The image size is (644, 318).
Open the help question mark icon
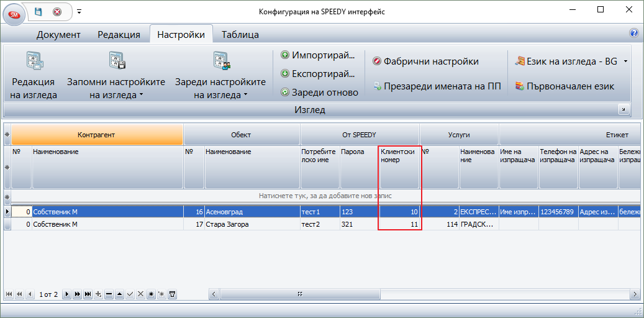[x=633, y=34]
